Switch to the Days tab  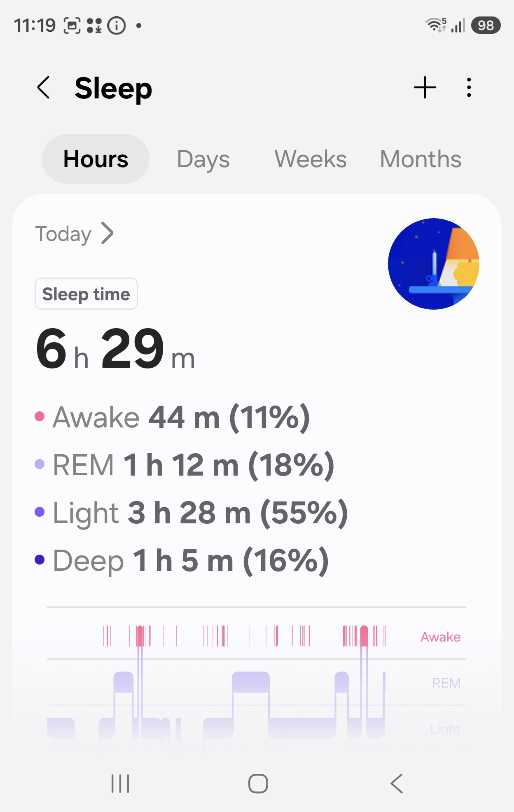tap(203, 159)
